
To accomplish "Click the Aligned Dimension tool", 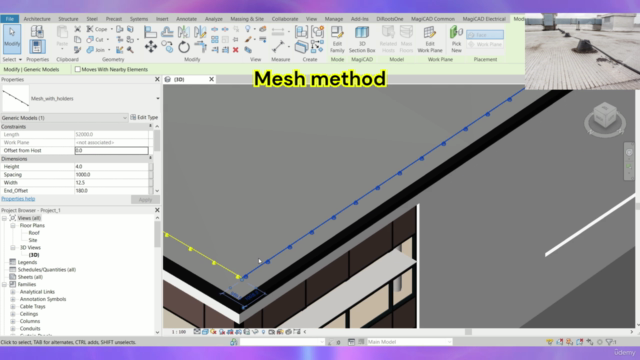I will click(x=278, y=47).
